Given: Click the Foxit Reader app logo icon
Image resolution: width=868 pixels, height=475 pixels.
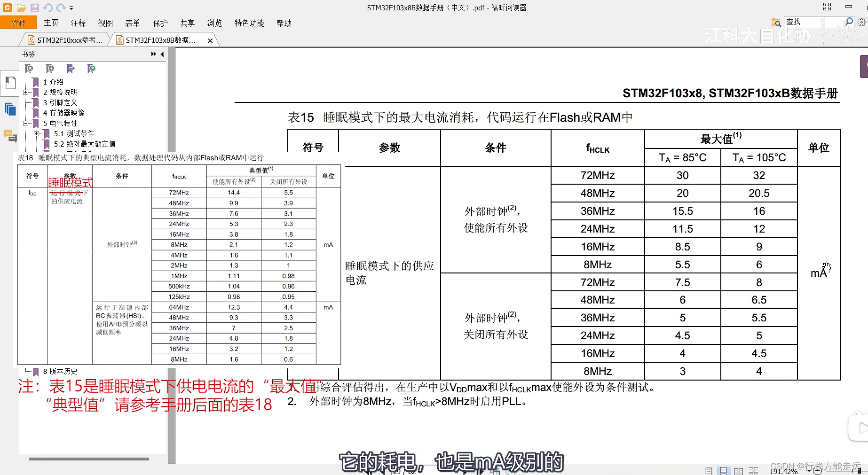Looking at the screenshot, I should point(8,8).
